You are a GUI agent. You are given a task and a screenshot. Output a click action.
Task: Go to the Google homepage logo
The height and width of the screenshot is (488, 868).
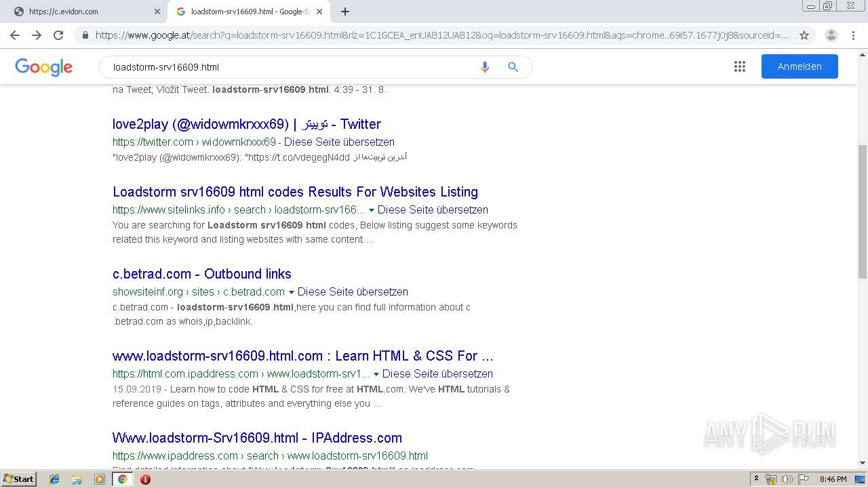(x=43, y=67)
